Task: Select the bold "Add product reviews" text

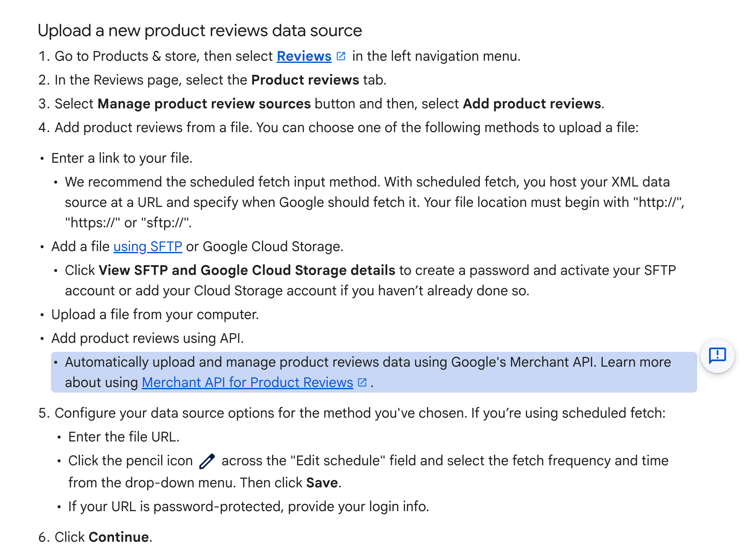Action: (x=532, y=104)
